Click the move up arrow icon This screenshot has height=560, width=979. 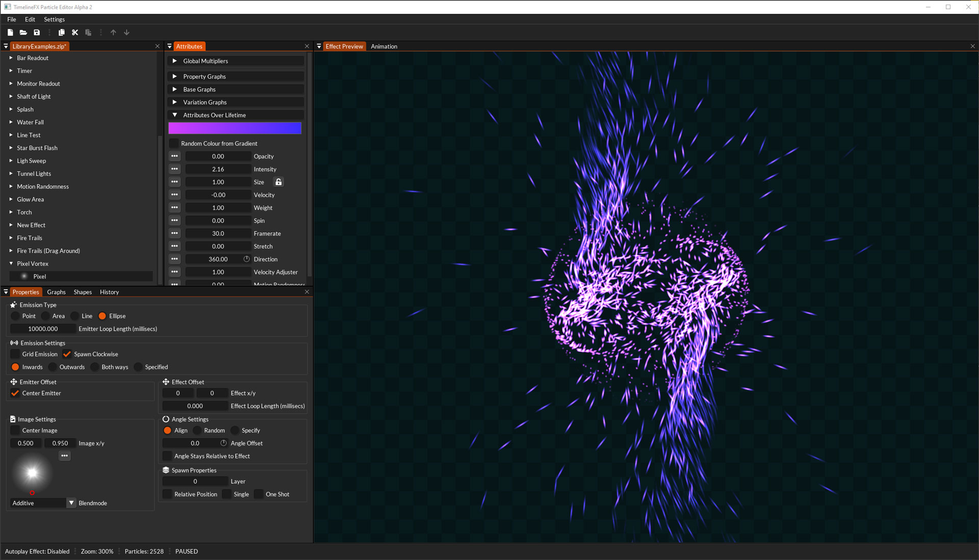click(113, 33)
